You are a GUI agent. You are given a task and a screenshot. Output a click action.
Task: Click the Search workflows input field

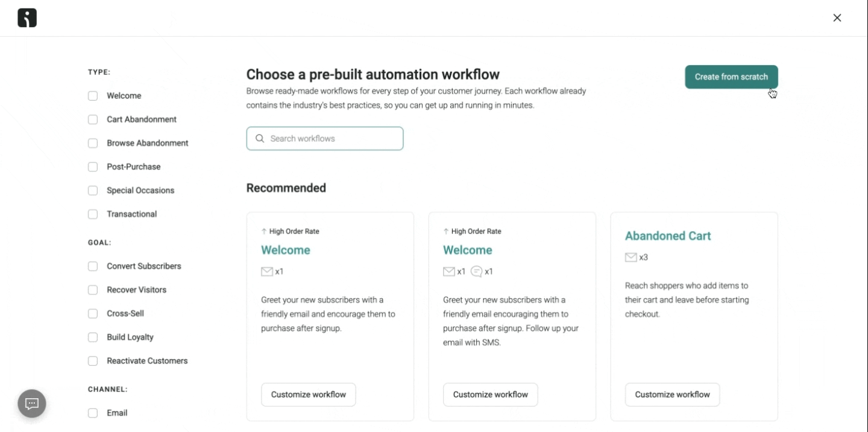tap(324, 138)
